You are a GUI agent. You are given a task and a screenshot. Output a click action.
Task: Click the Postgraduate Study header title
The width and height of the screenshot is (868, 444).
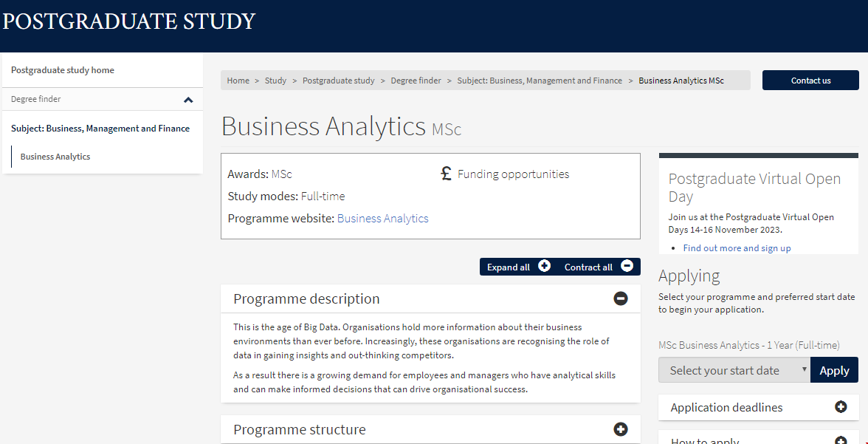click(x=129, y=21)
